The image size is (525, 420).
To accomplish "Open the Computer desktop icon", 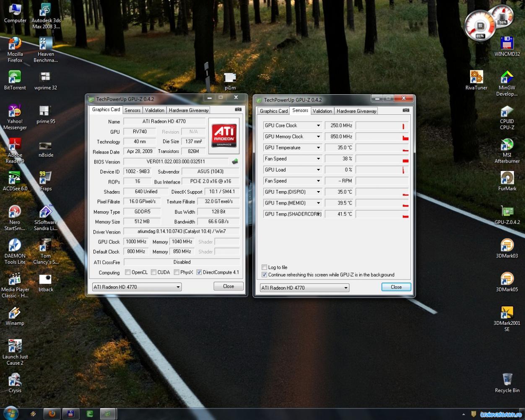I will (x=15, y=13).
